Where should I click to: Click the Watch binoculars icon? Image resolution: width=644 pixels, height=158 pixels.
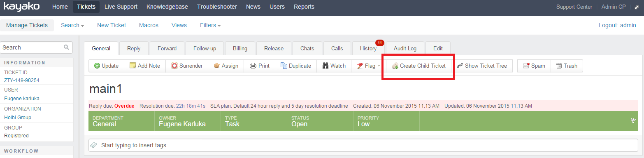(x=325, y=66)
